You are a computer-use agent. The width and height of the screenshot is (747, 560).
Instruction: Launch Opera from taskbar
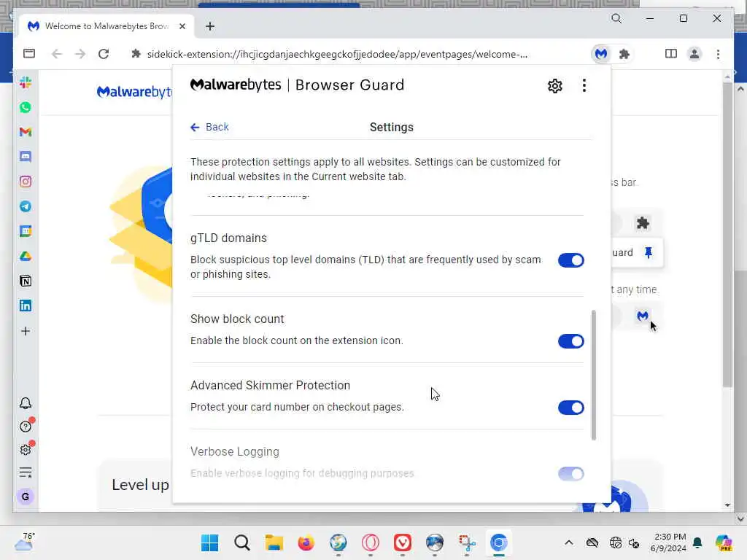point(370,542)
